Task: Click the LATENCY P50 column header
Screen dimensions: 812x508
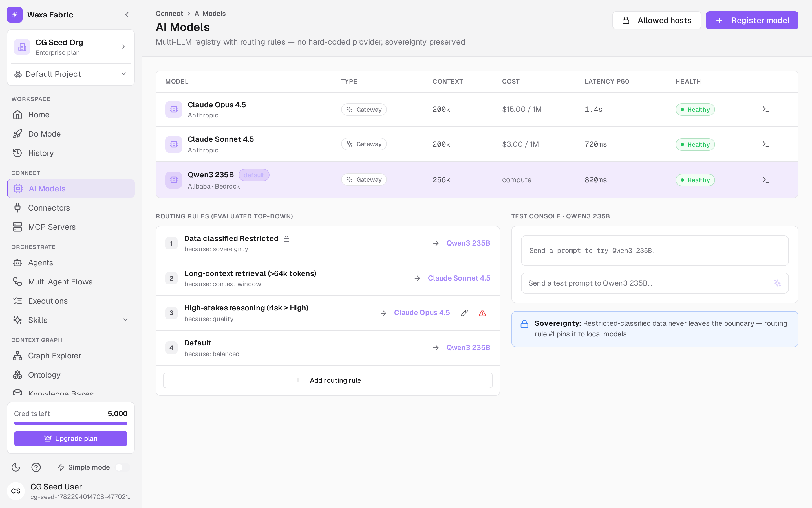Action: (x=607, y=81)
